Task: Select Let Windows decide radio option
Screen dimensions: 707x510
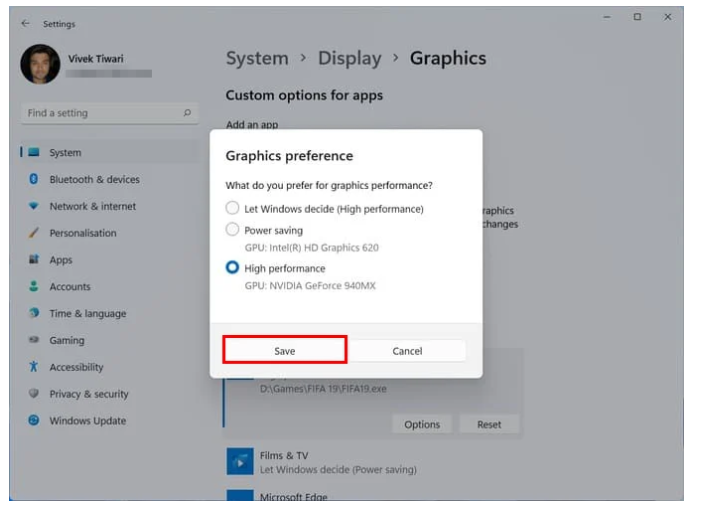Action: click(x=232, y=209)
